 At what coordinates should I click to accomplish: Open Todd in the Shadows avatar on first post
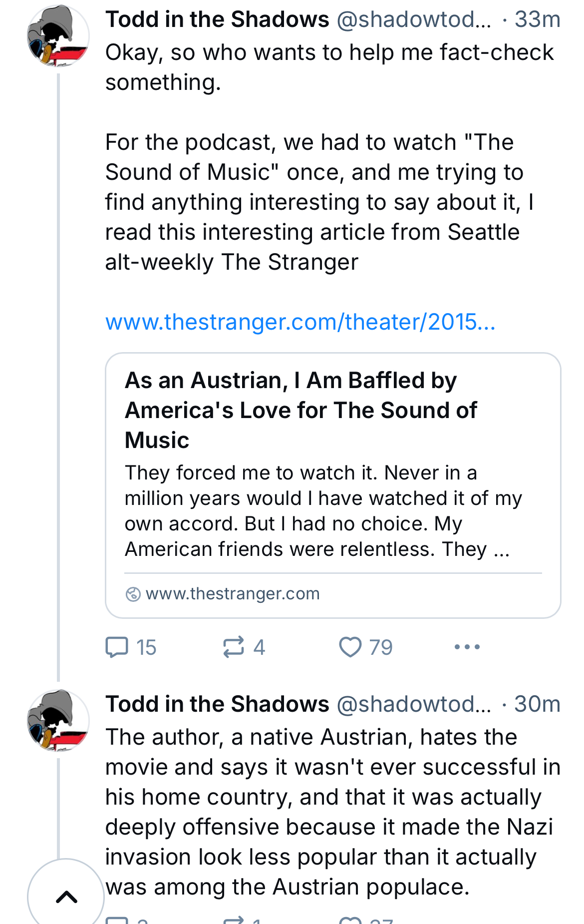click(58, 36)
